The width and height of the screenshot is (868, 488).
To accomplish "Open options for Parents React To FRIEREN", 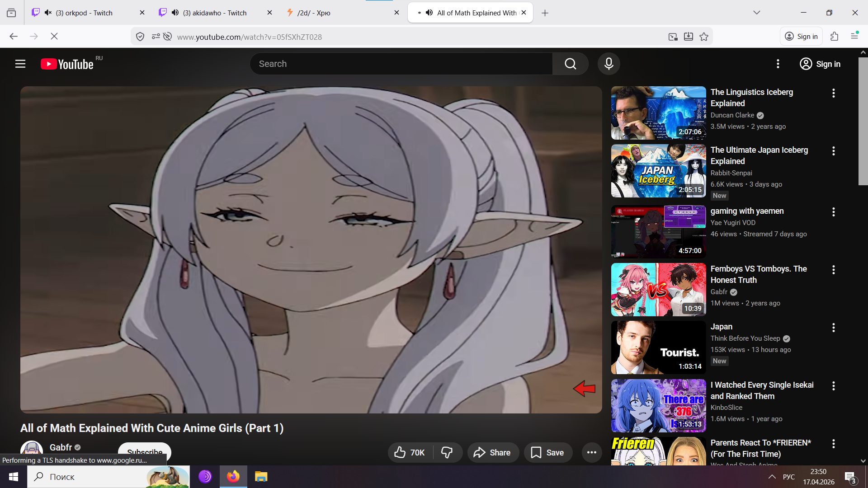I will click(834, 444).
